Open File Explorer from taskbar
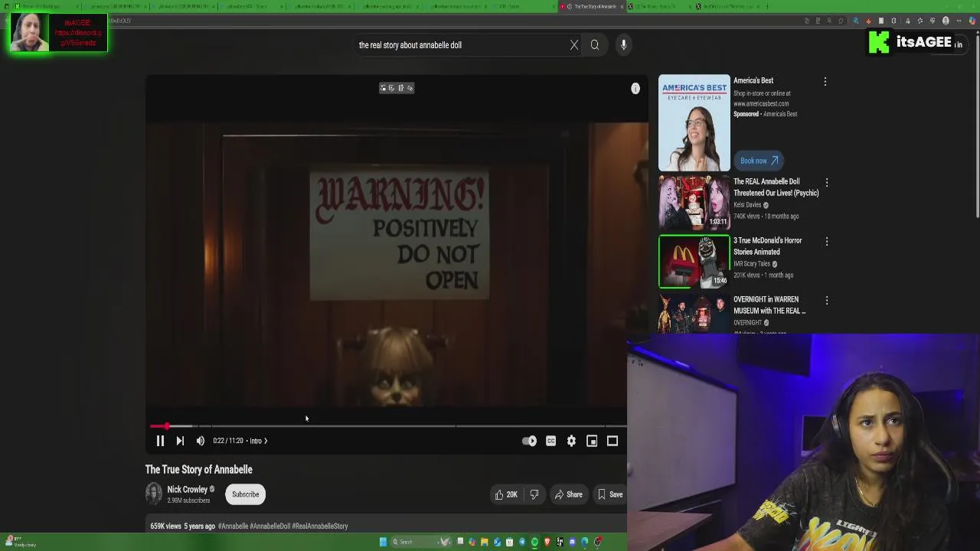Screen dimensions: 980x551 (484, 542)
